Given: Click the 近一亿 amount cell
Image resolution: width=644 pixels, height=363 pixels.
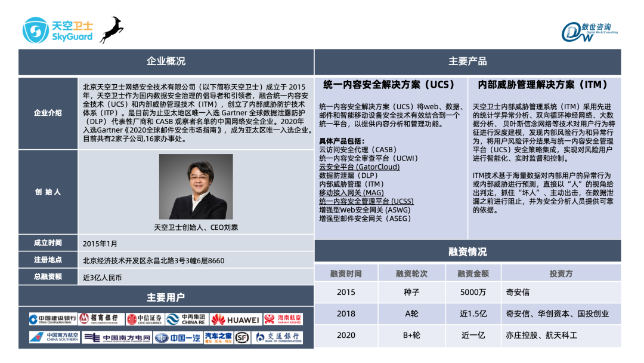Looking at the screenshot, I should [x=473, y=336].
